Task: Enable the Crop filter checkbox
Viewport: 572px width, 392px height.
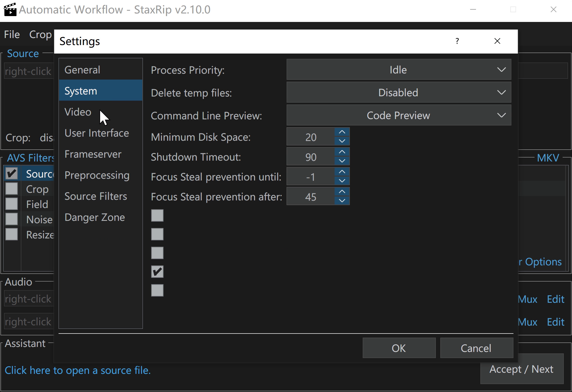Action: [x=12, y=189]
